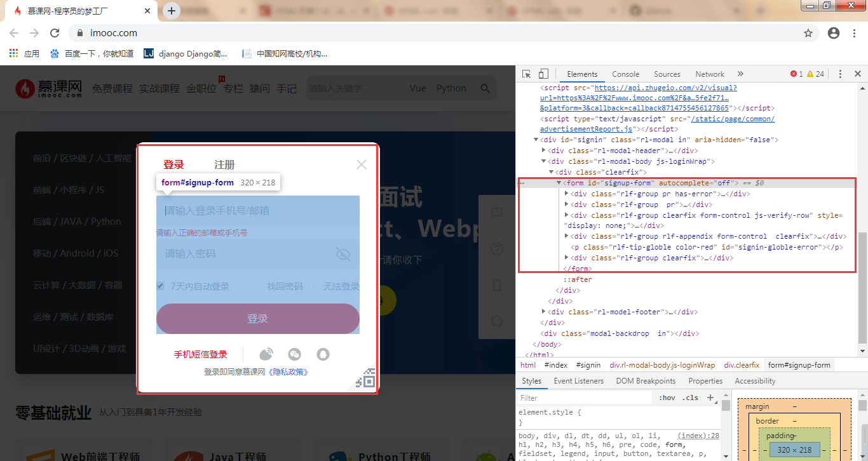Switch to the 注册 tab
868x461 pixels.
pyautogui.click(x=224, y=164)
